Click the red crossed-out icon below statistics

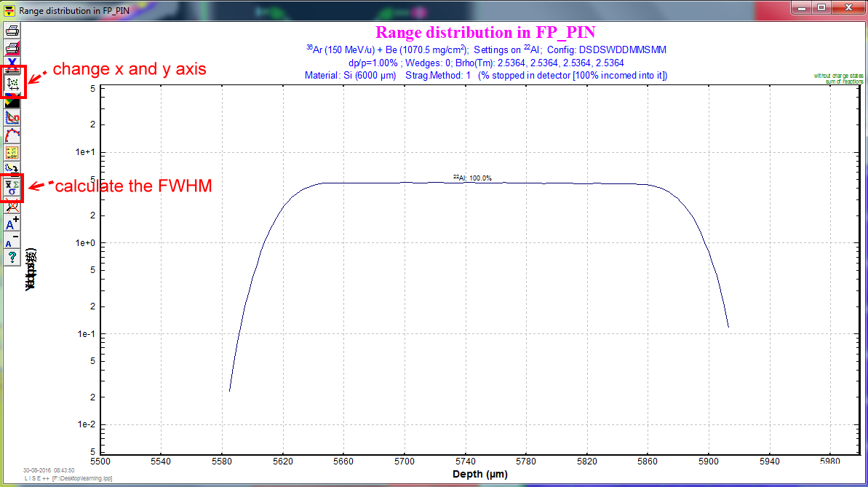(x=12, y=206)
